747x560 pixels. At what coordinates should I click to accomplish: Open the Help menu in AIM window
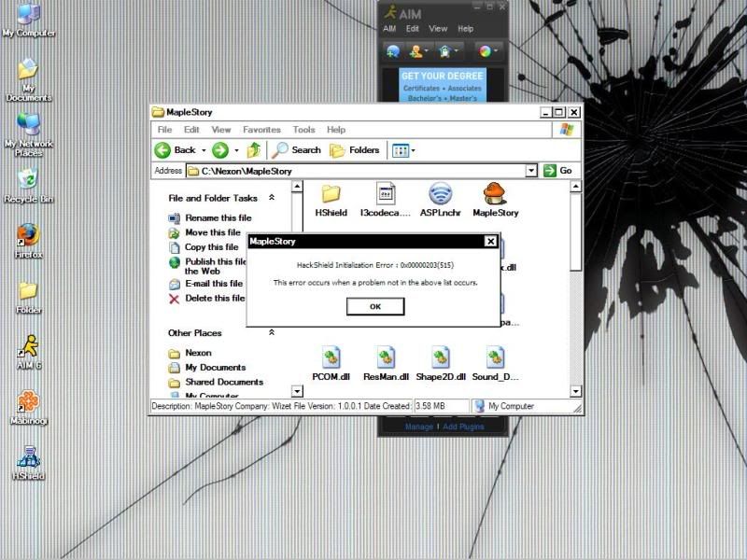(x=465, y=29)
